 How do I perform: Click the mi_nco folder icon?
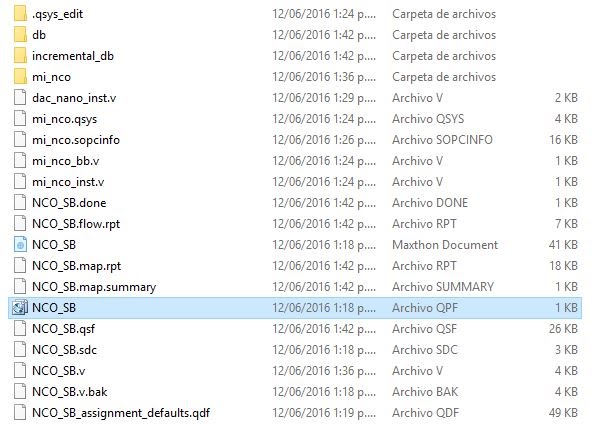pyautogui.click(x=20, y=76)
